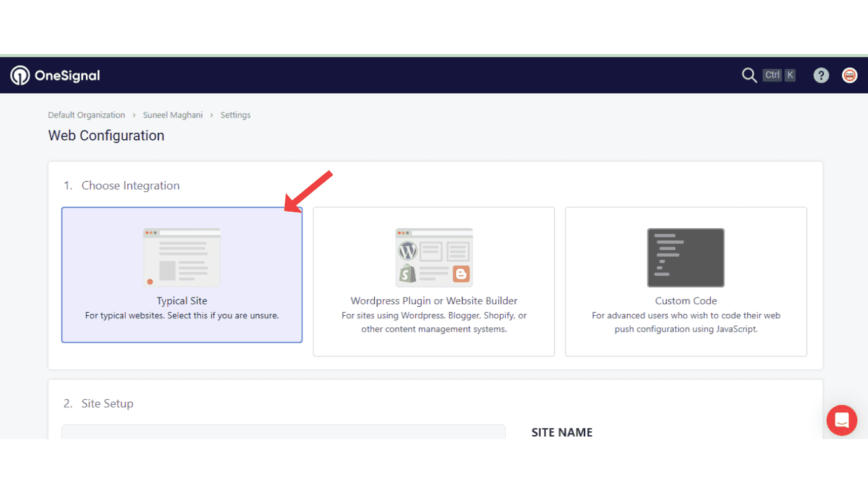This screenshot has width=868, height=488.
Task: Click the Choose Integration step title
Action: tap(130, 186)
